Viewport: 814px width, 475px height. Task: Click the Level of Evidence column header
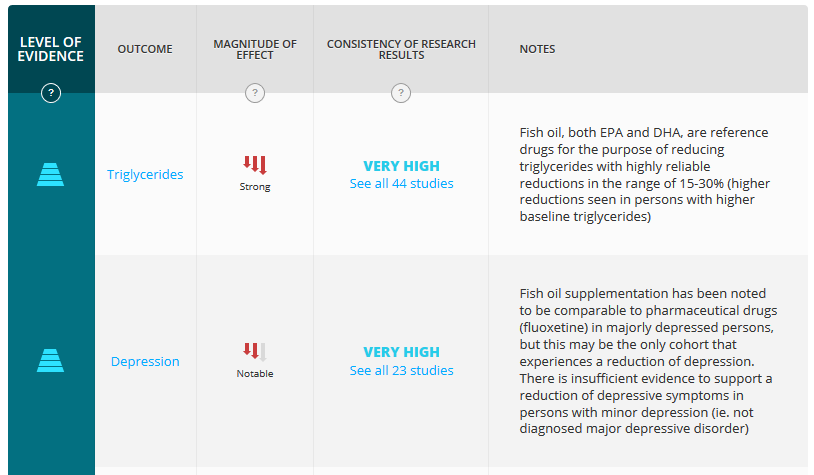click(x=51, y=49)
